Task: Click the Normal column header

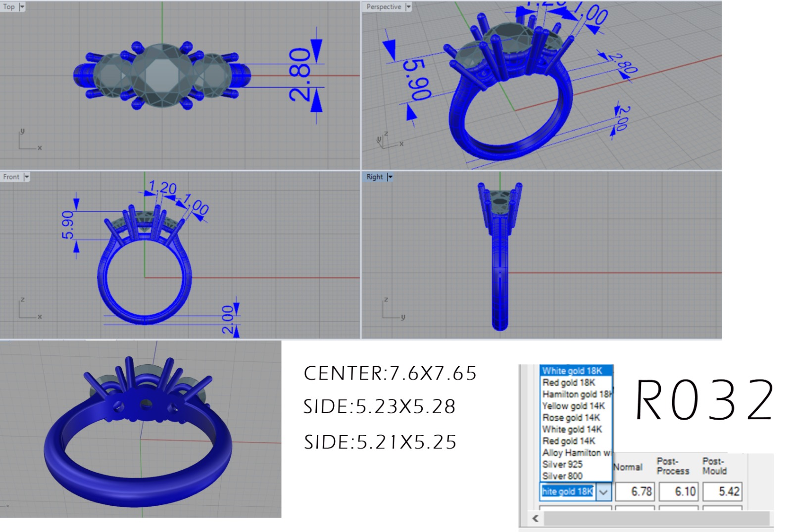Action: (628, 467)
